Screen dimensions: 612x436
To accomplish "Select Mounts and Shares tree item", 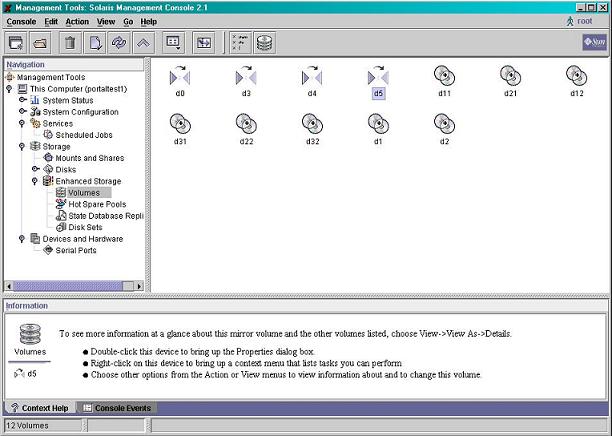I will tap(84, 158).
